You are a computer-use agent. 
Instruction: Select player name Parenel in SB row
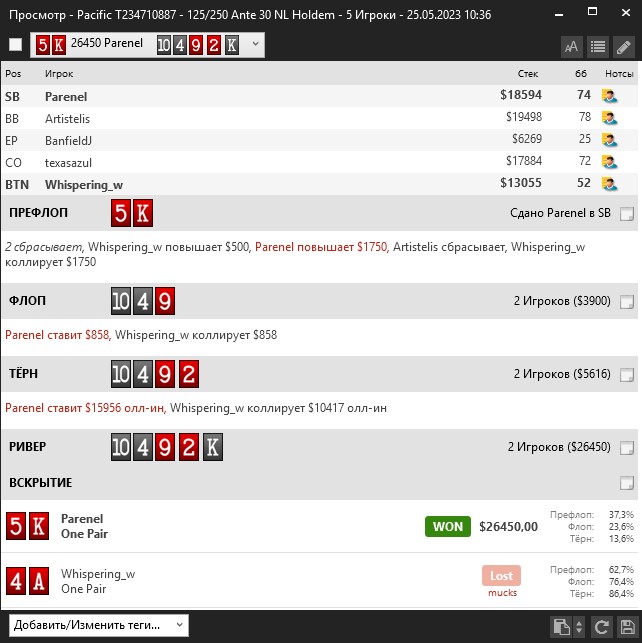(x=66, y=97)
